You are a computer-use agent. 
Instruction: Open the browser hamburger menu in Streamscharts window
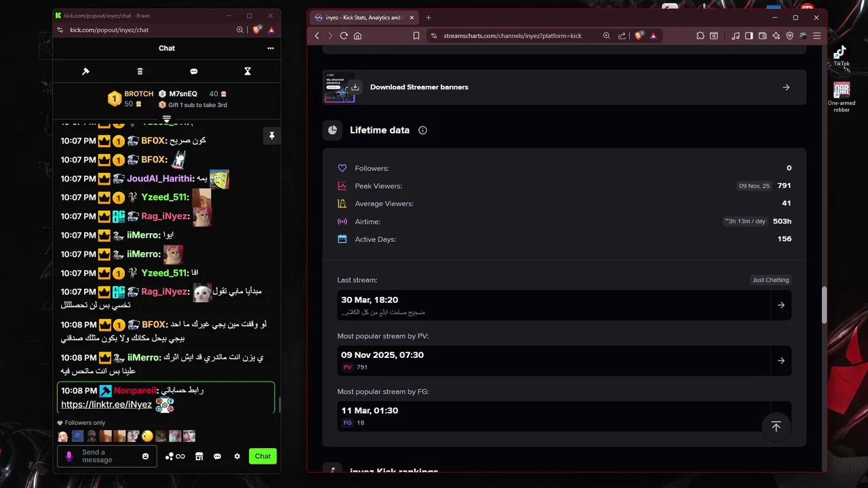pos(817,36)
